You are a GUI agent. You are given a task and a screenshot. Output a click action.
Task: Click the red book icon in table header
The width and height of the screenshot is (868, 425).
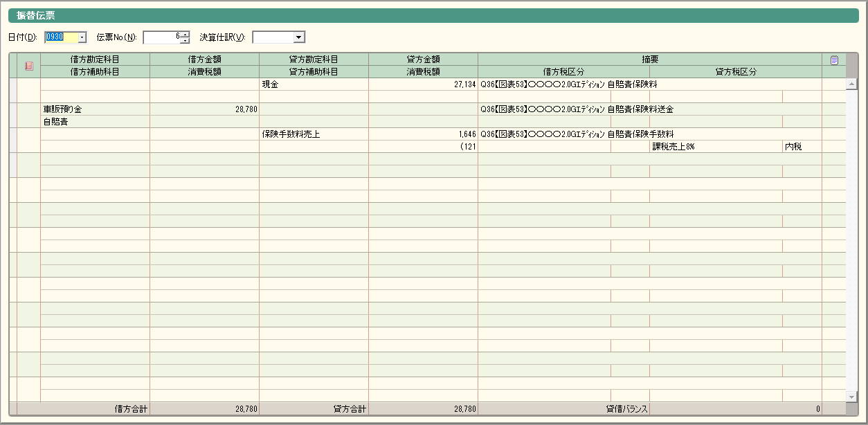point(29,66)
